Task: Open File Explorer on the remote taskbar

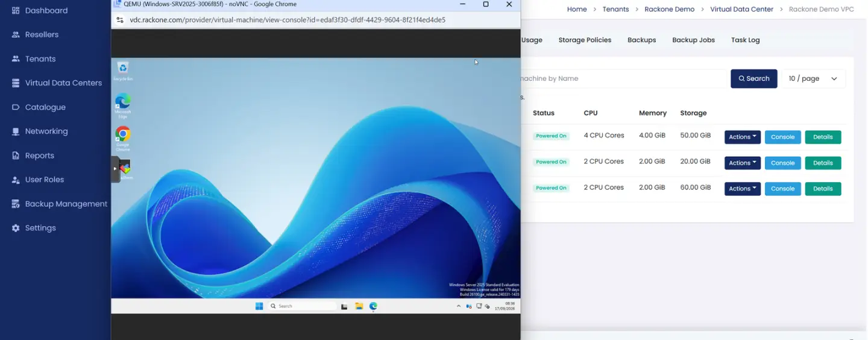Action: coord(359,306)
